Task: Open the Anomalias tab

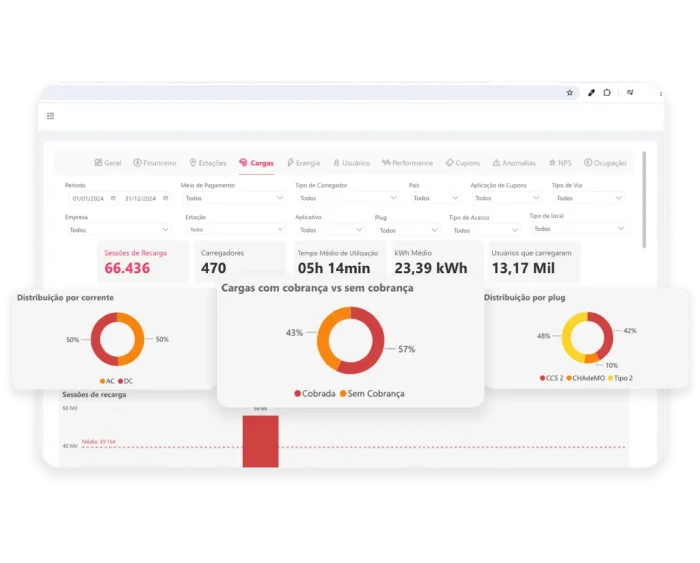Action: point(514,163)
